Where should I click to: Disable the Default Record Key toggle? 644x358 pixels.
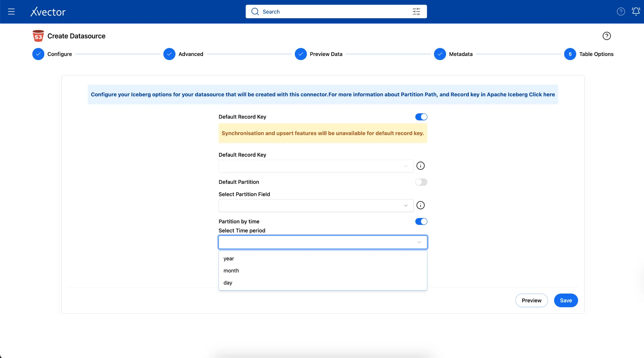click(x=421, y=117)
